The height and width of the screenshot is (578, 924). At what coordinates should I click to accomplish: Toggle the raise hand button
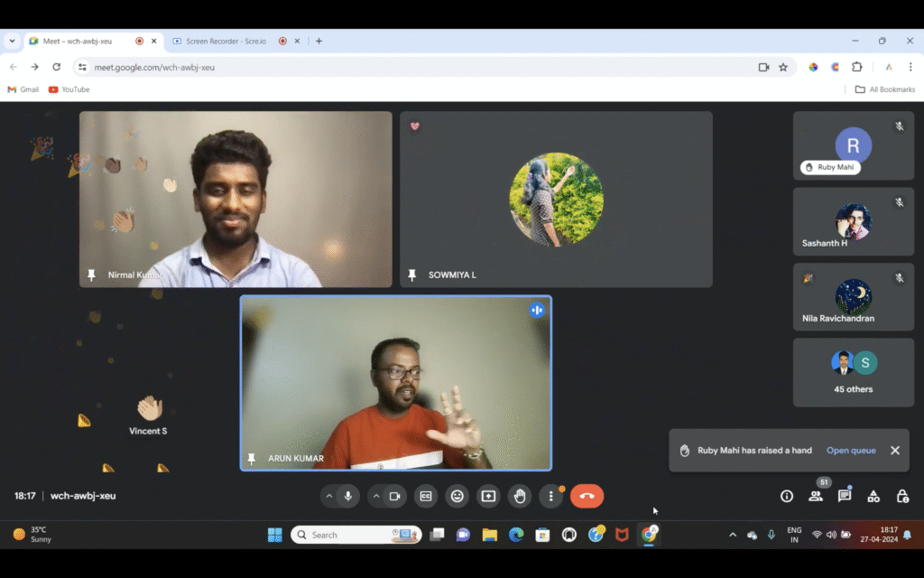[x=520, y=496]
